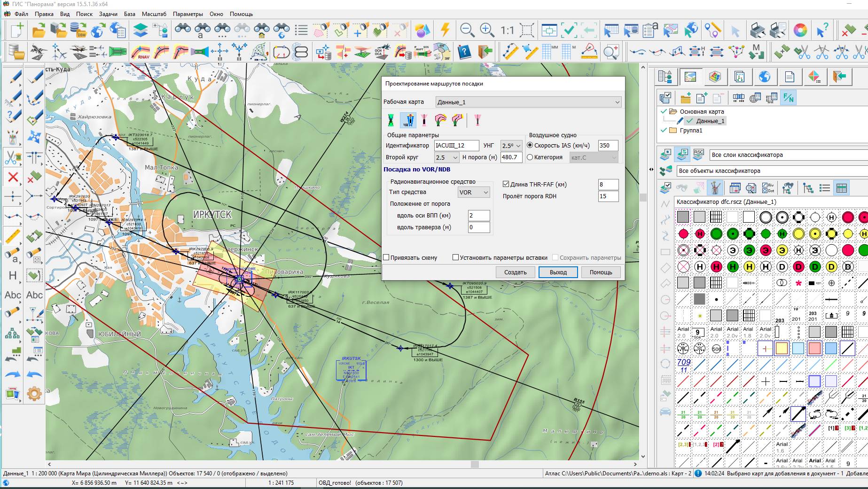Image resolution: width=868 pixels, height=489 pixels.
Task: Click the map layers stack icon
Action: (x=140, y=31)
